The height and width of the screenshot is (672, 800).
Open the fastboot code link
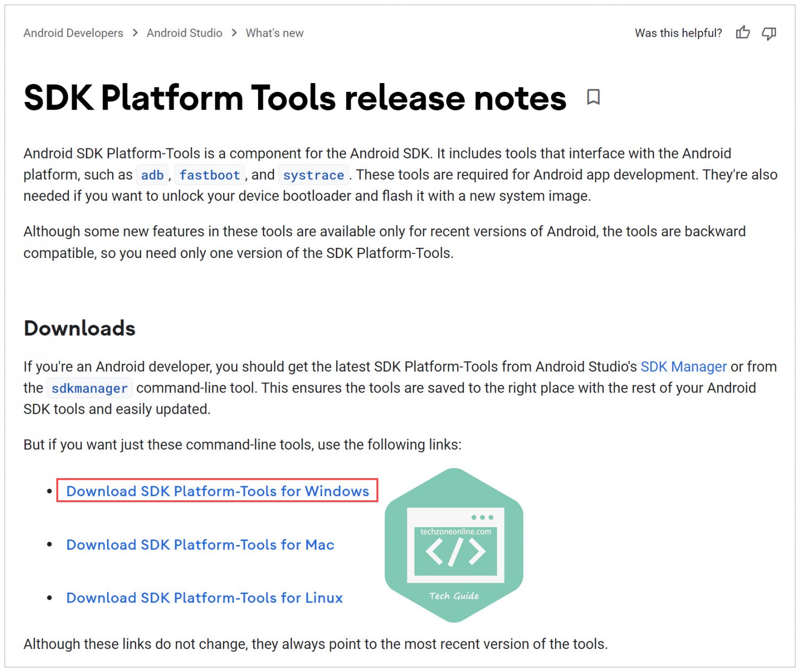[x=210, y=175]
